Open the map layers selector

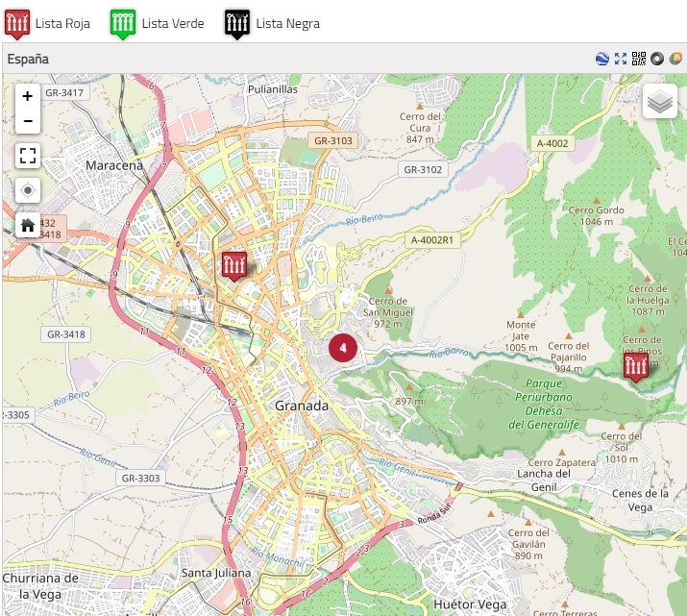pos(659,101)
